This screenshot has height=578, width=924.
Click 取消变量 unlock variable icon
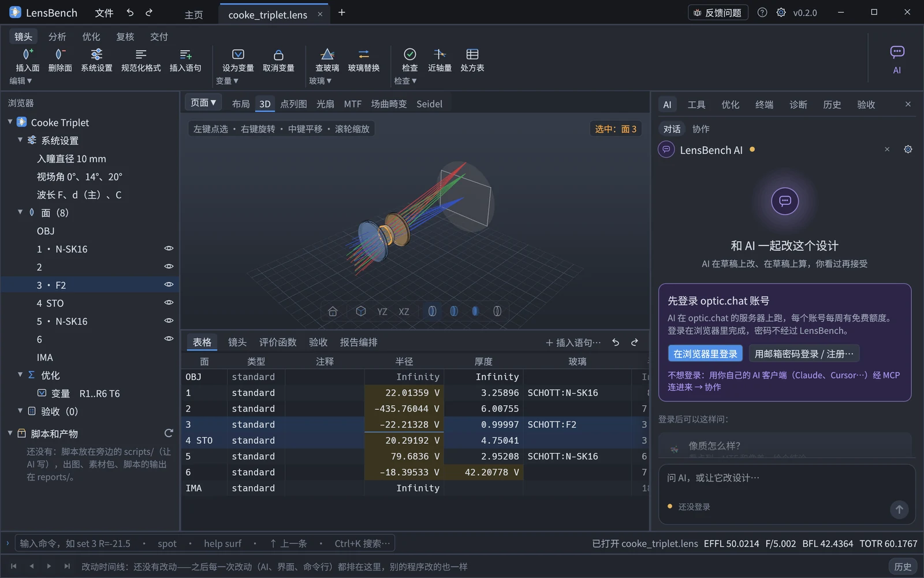click(278, 54)
